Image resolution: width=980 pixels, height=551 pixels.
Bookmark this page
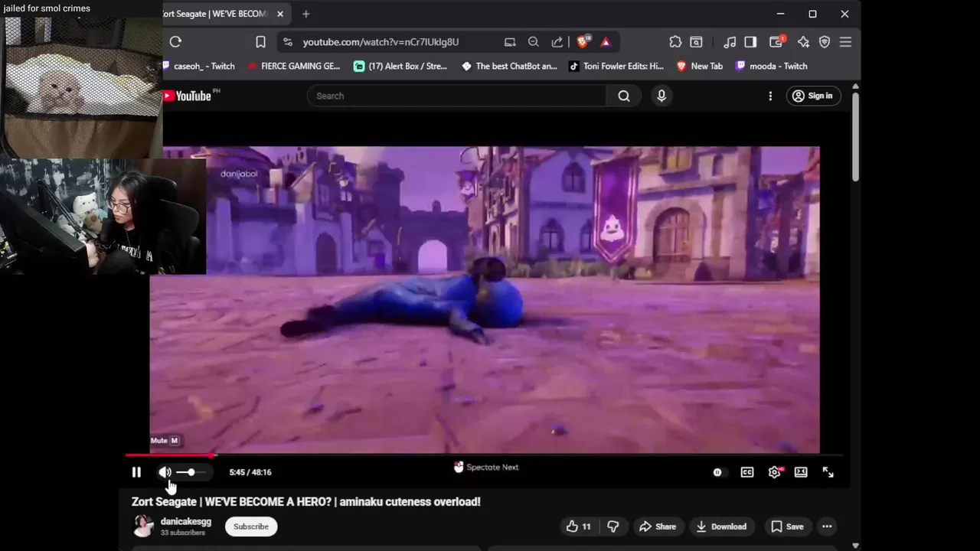(x=260, y=42)
